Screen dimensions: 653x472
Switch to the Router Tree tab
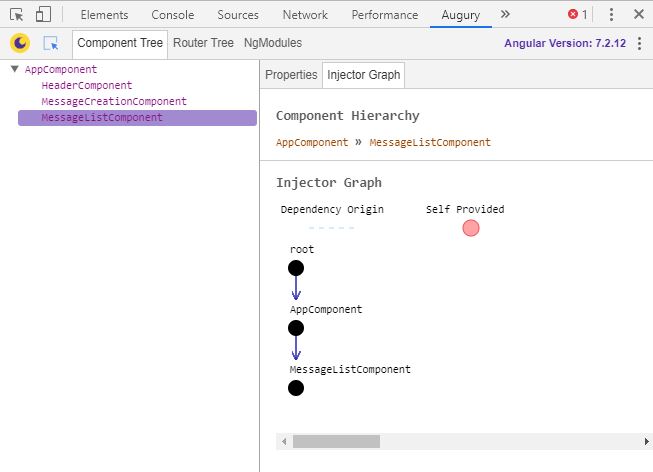click(x=203, y=43)
